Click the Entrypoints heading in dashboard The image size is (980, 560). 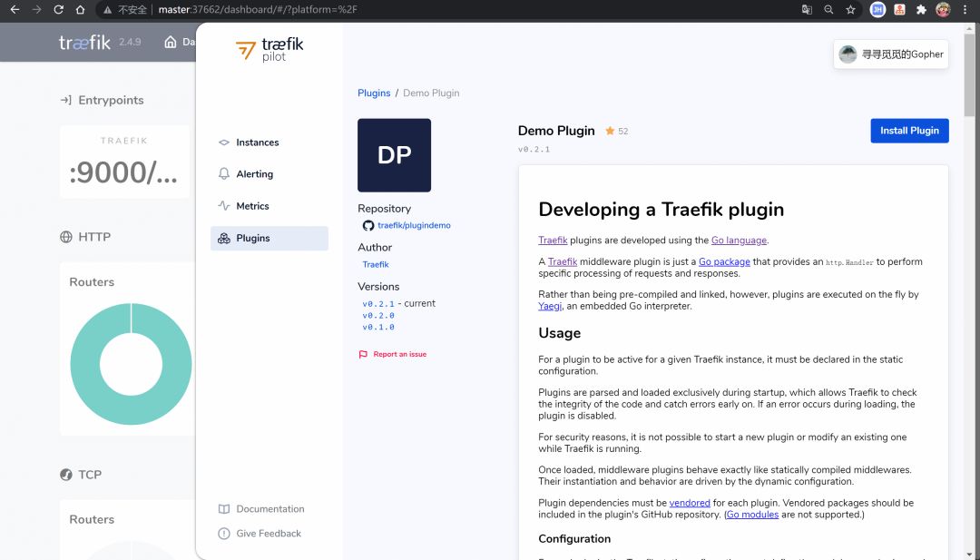tap(111, 100)
